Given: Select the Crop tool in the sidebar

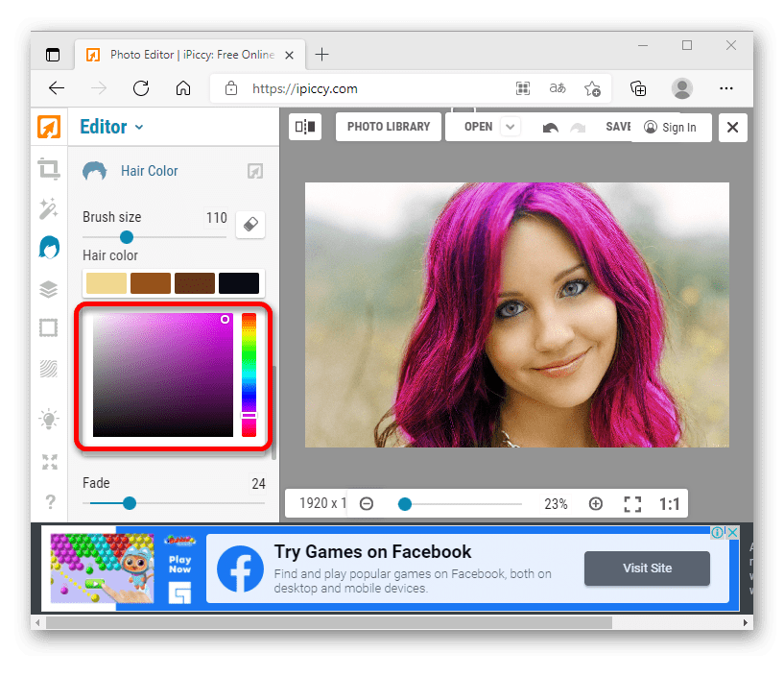Looking at the screenshot, I should pos(48,170).
